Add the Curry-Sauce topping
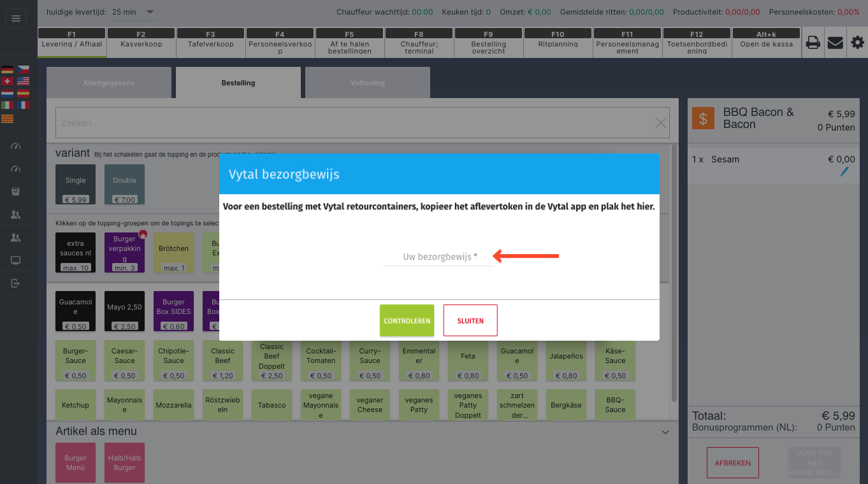 pos(370,360)
